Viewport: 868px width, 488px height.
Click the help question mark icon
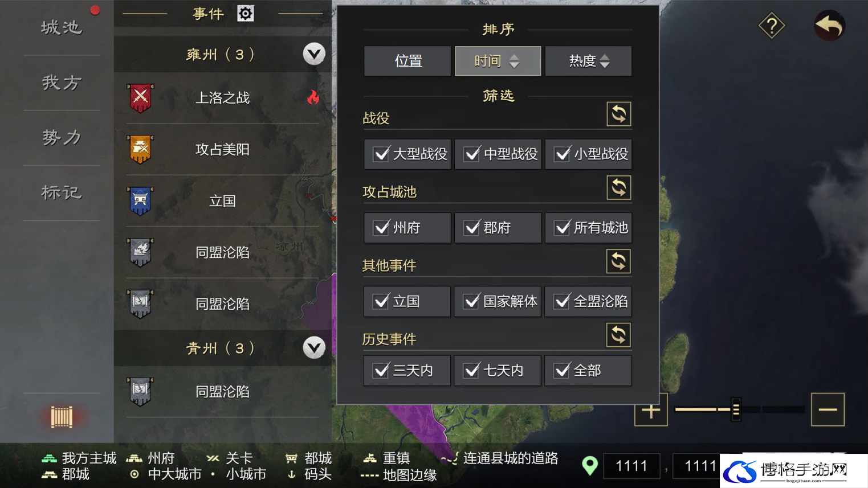(x=772, y=26)
